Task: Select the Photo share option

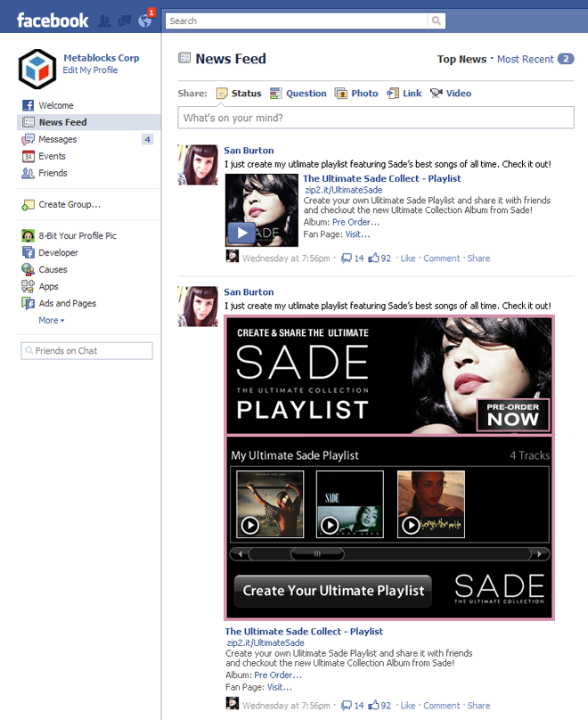Action: point(356,94)
